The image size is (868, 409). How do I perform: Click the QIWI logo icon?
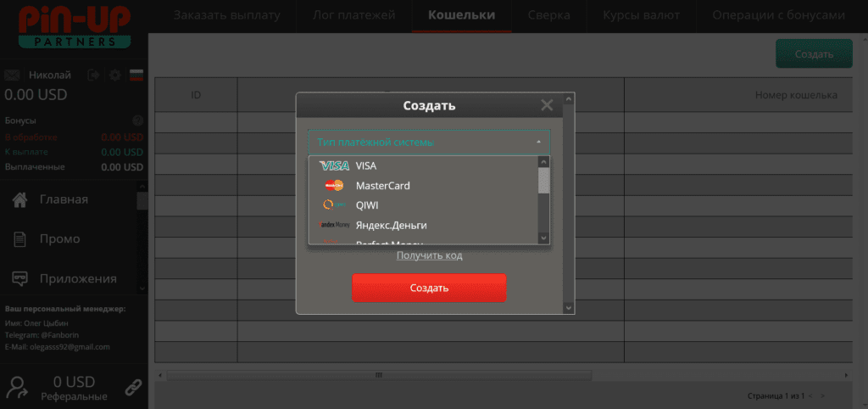pos(334,205)
